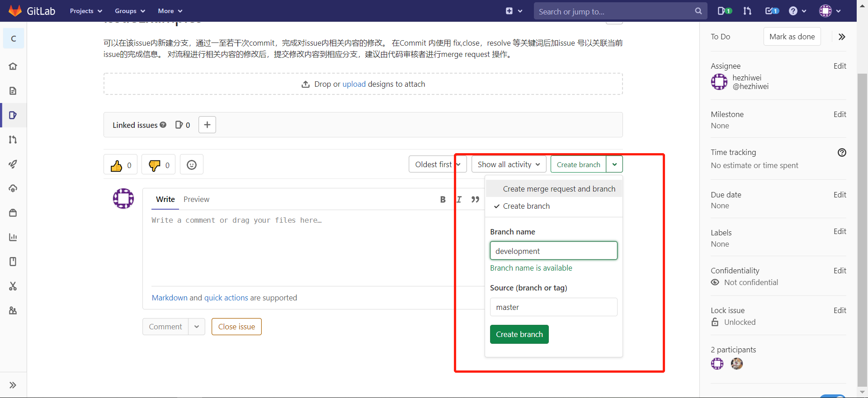Open the user avatar menu

click(x=830, y=11)
